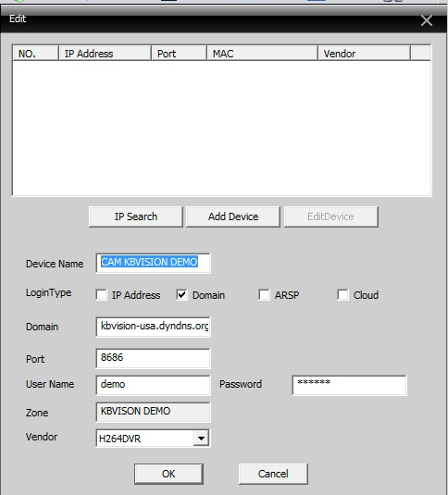Viewport: 448px width, 495px height.
Task: Sort by IP Address column header
Action: tap(105, 54)
